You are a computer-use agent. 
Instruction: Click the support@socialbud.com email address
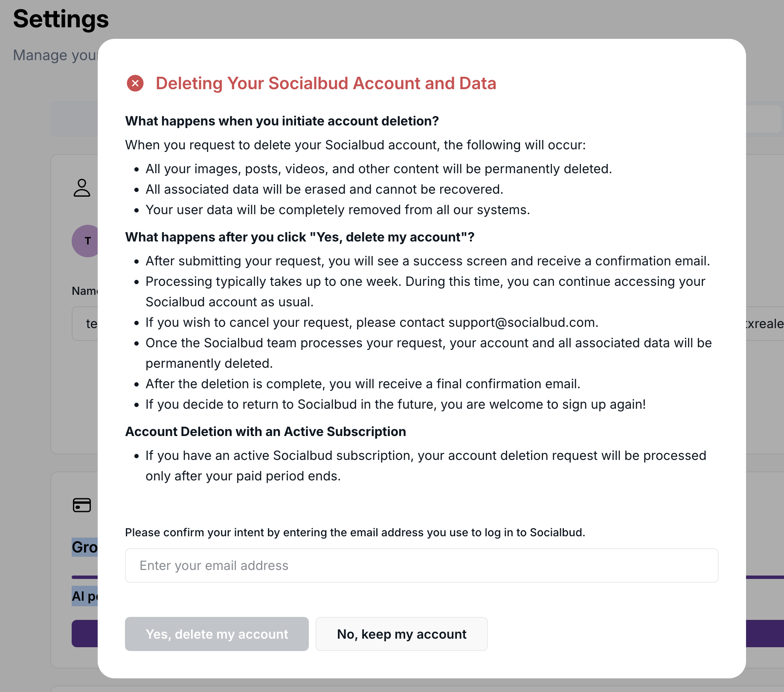pyautogui.click(x=523, y=323)
